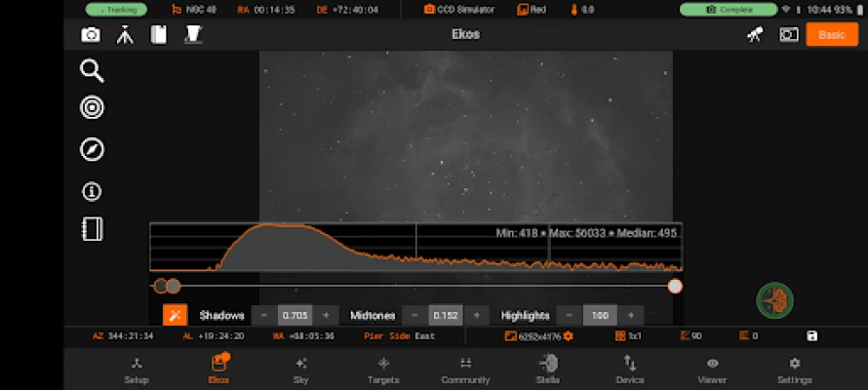Click the gain indicator showing 90
The width and height of the screenshot is (868, 390).
690,335
